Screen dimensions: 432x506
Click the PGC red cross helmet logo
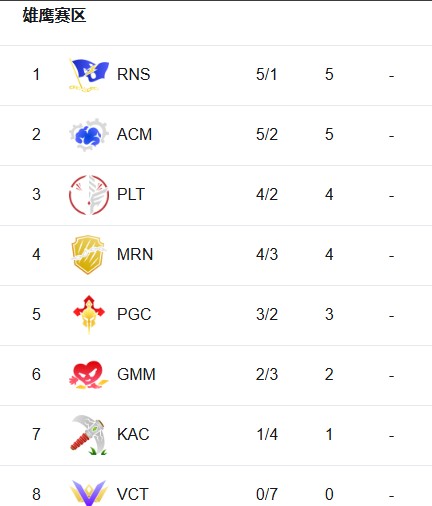[89, 314]
